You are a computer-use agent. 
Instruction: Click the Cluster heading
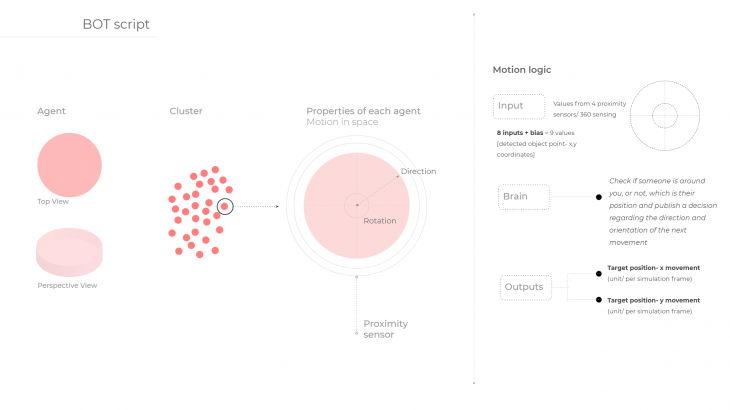coord(186,111)
